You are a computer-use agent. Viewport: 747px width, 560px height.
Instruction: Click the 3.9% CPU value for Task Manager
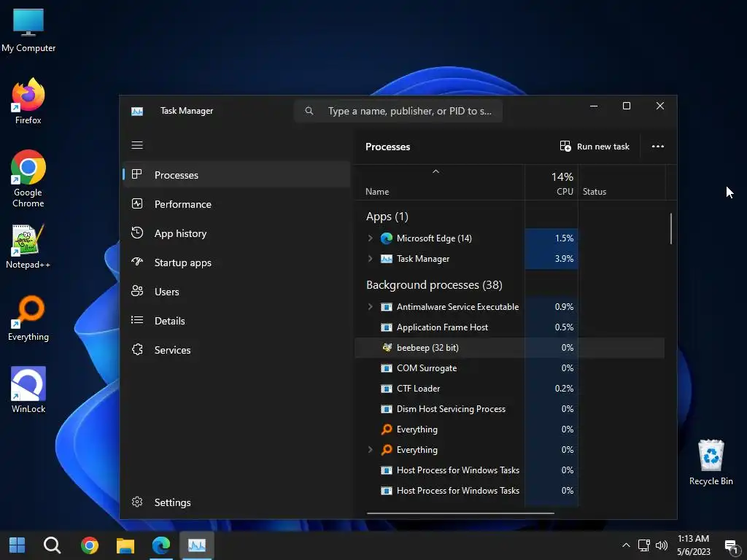[x=564, y=259]
